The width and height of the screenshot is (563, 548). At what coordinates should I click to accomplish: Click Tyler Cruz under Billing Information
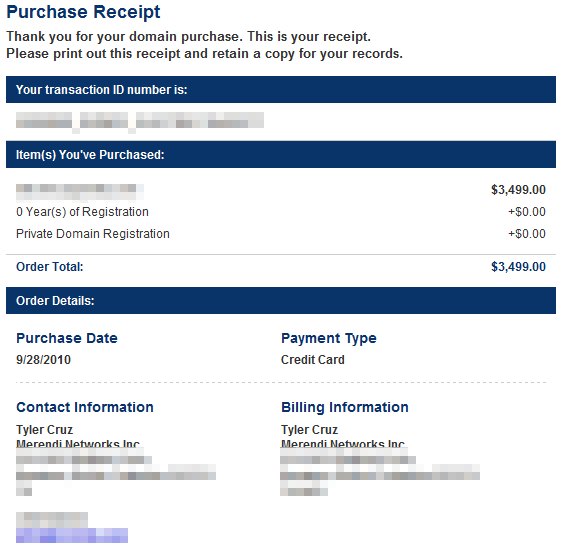(x=309, y=429)
